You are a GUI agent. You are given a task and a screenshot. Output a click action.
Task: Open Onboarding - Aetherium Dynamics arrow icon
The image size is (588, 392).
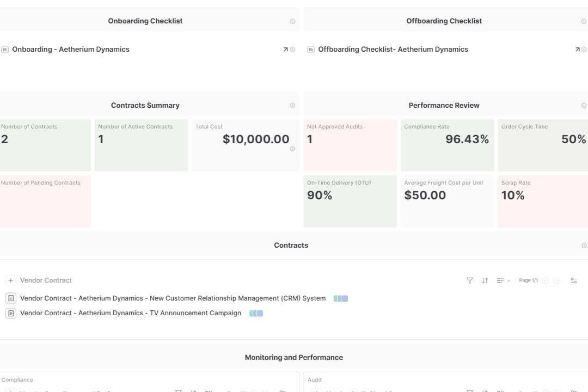[285, 50]
